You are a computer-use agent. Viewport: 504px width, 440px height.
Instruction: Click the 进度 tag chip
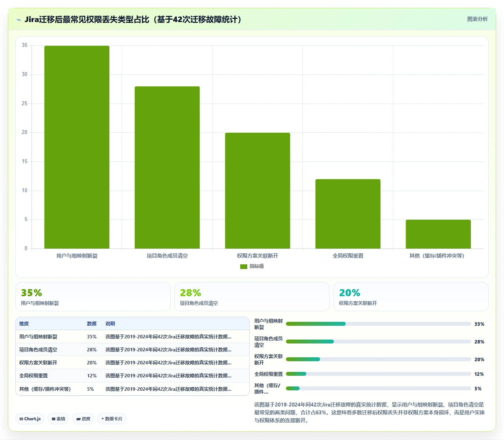83,419
